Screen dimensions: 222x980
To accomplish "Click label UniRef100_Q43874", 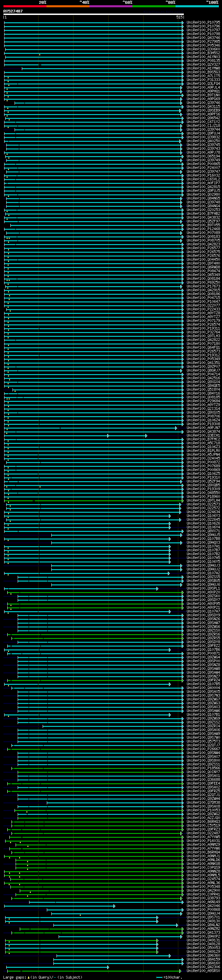I will [203, 431].
